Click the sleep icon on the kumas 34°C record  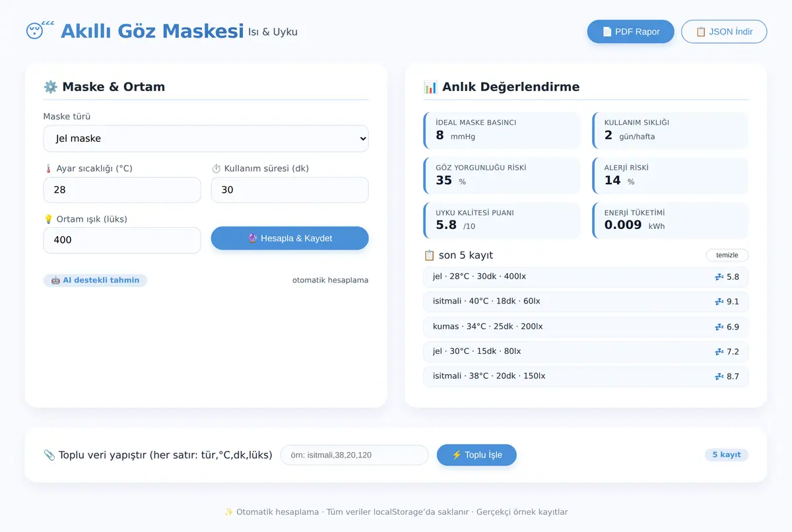(719, 327)
